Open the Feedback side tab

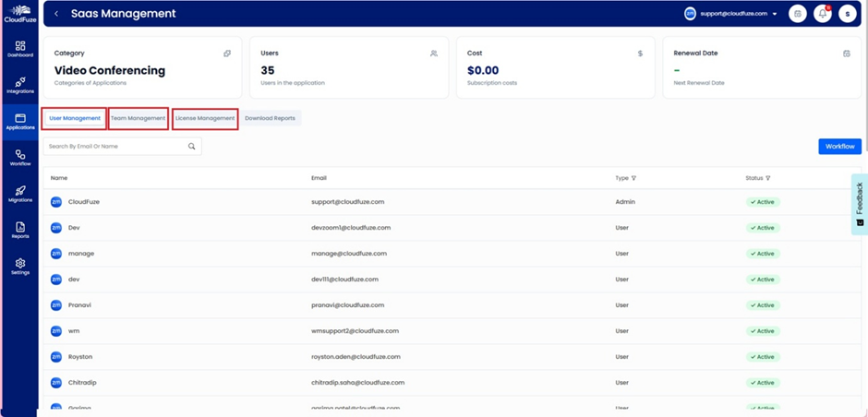click(859, 203)
